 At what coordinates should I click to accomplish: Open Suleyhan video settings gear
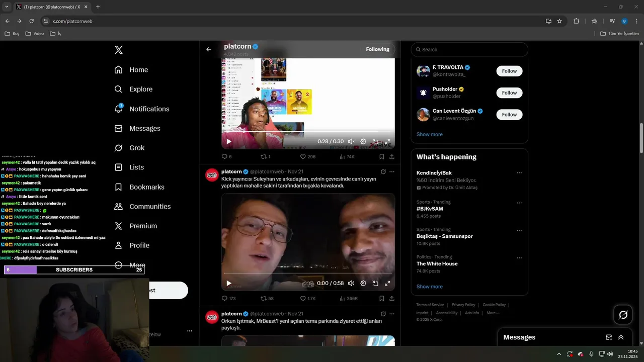pos(363,283)
